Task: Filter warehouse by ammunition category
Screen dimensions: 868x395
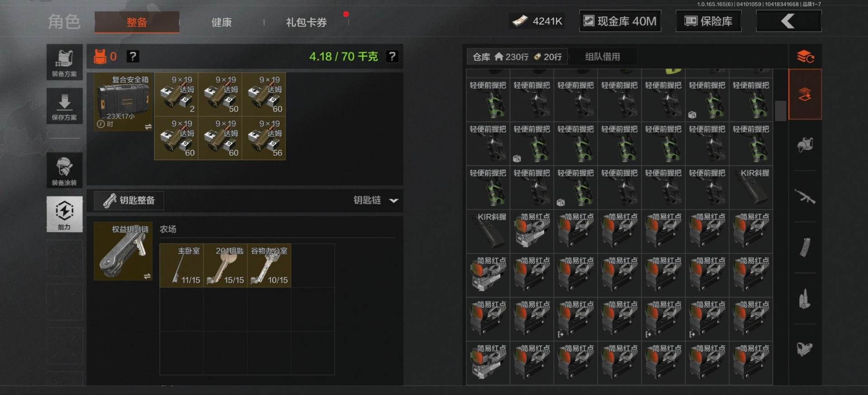Action: 805,299
